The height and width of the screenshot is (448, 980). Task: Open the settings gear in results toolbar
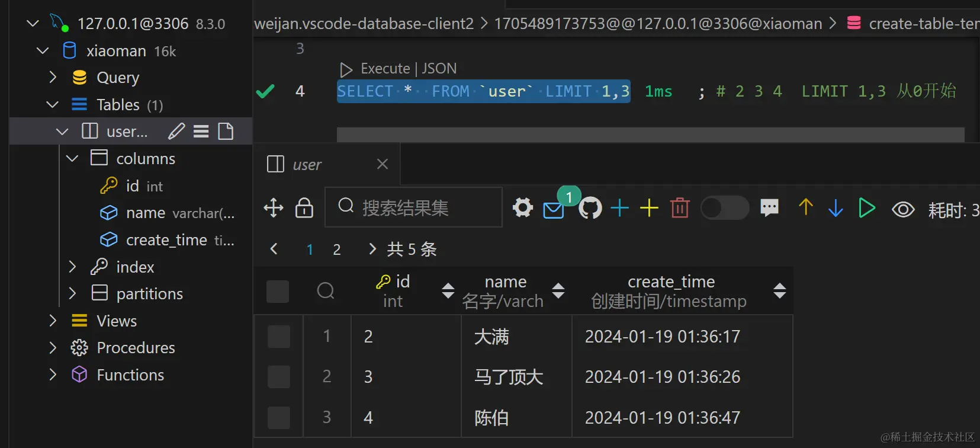(x=523, y=208)
